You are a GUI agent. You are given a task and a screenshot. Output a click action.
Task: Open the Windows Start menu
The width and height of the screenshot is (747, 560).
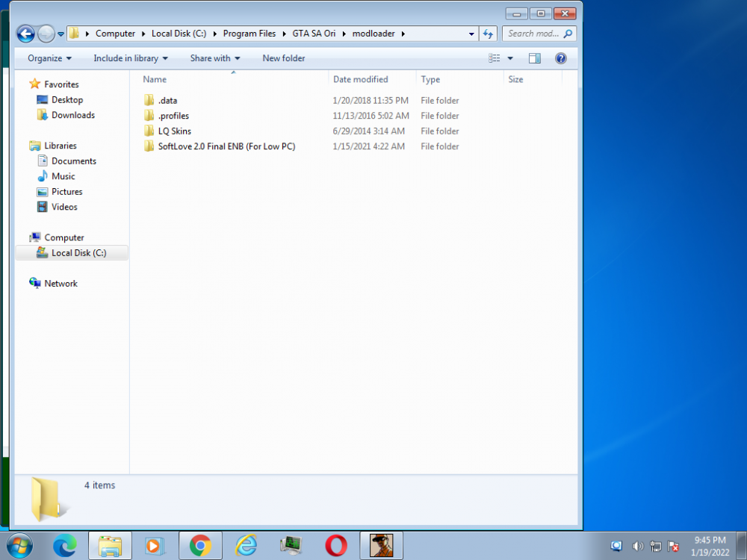(x=20, y=546)
